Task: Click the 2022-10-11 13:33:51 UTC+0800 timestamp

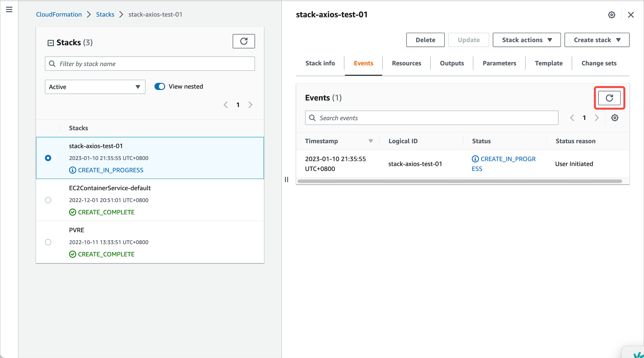Action: 109,242
